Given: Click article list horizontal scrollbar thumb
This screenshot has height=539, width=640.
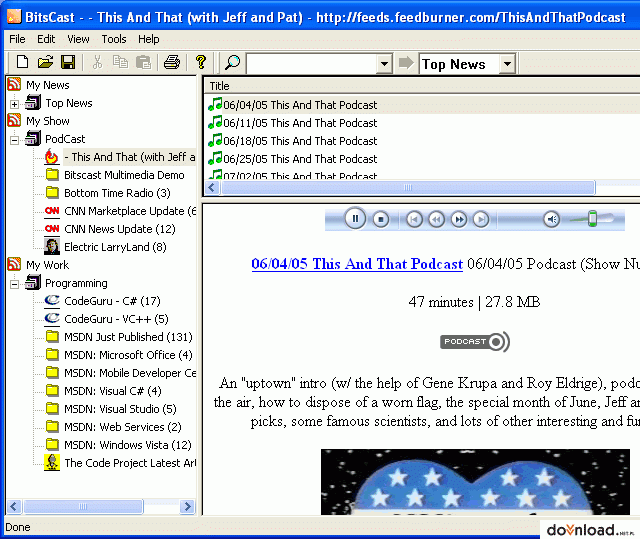Looking at the screenshot, I should coord(408,187).
